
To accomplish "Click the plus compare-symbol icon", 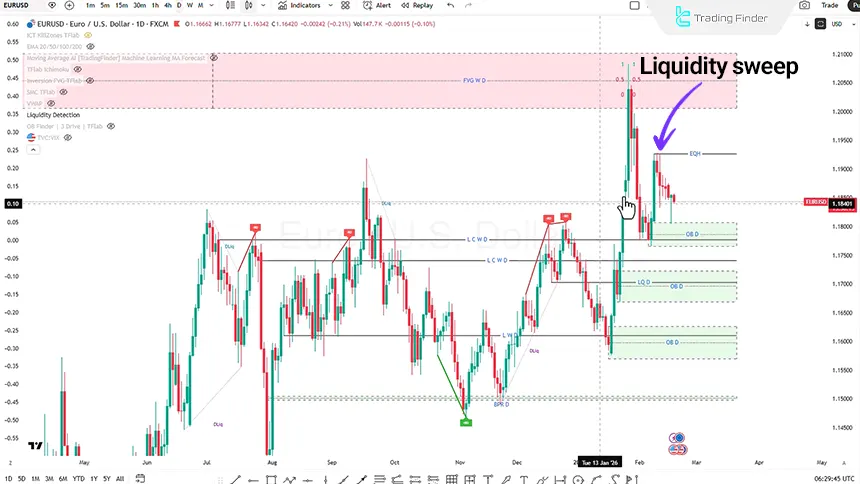I will (x=69, y=5).
